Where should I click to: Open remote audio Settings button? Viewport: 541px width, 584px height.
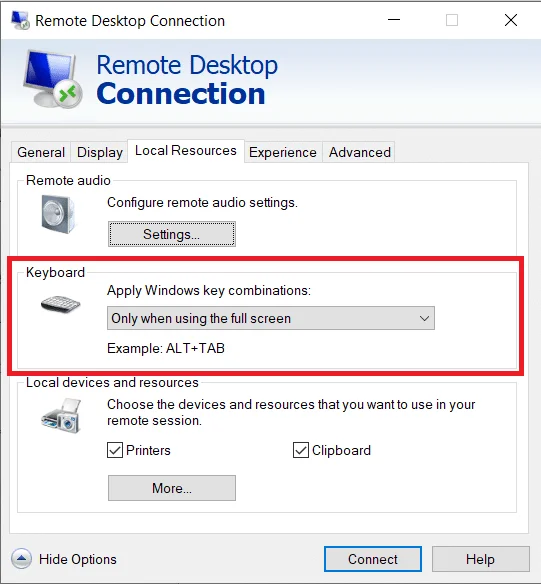click(172, 234)
